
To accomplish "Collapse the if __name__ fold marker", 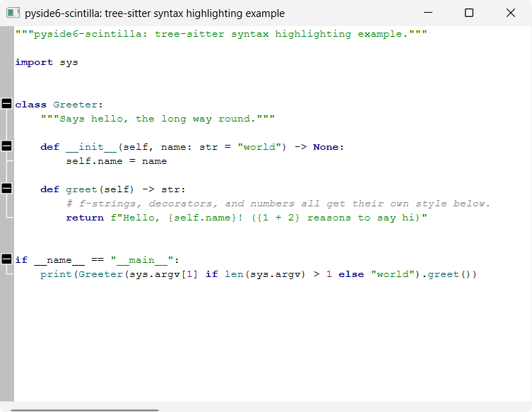I will [x=6, y=259].
